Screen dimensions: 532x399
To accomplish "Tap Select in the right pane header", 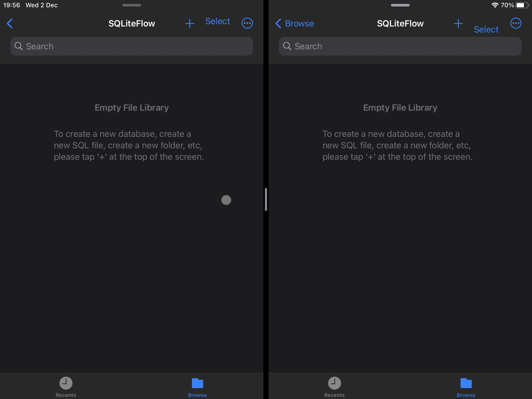I will (486, 29).
